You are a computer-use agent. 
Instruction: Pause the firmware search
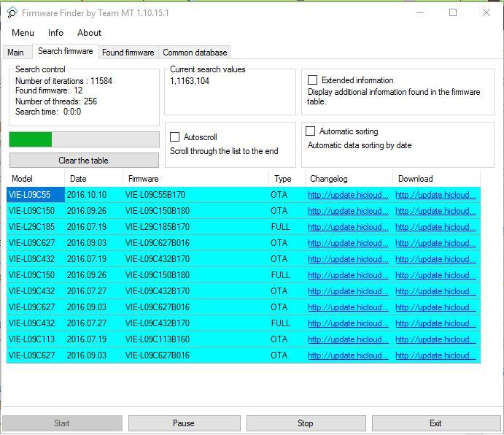[x=185, y=423]
